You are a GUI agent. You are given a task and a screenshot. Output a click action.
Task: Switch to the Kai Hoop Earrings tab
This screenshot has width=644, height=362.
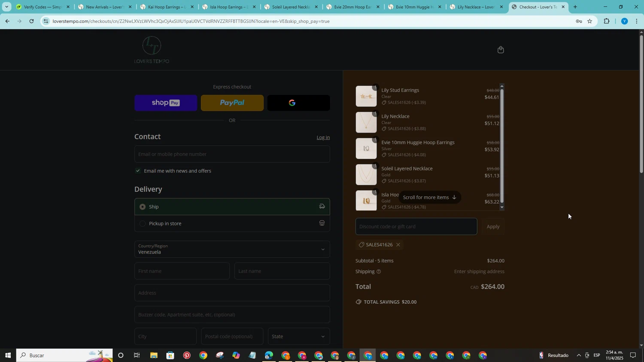[167, 7]
